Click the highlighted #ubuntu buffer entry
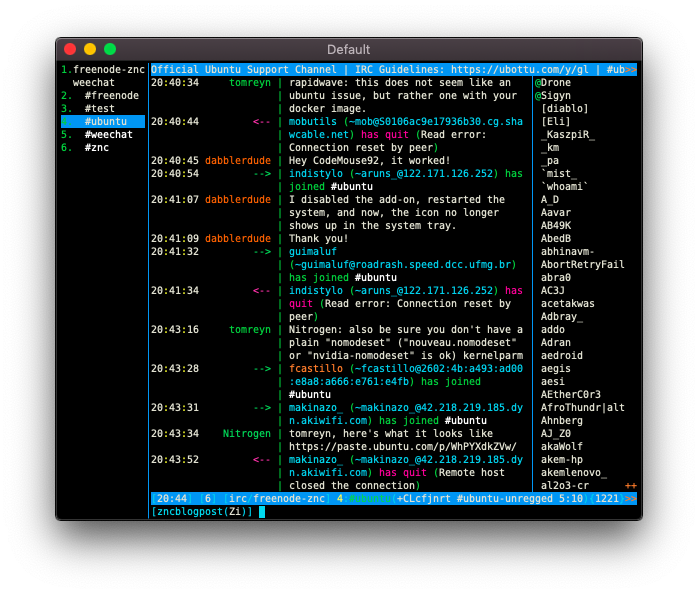 tap(103, 122)
